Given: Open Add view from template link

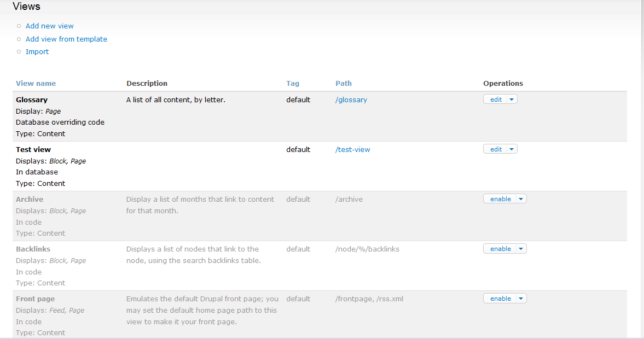Looking at the screenshot, I should tap(66, 39).
